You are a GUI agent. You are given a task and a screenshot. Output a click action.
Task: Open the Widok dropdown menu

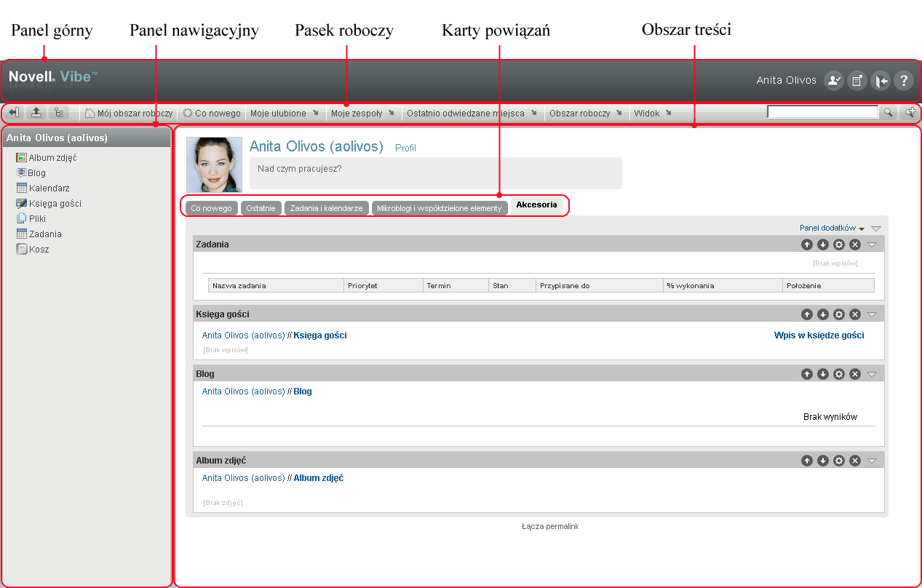[x=653, y=114]
